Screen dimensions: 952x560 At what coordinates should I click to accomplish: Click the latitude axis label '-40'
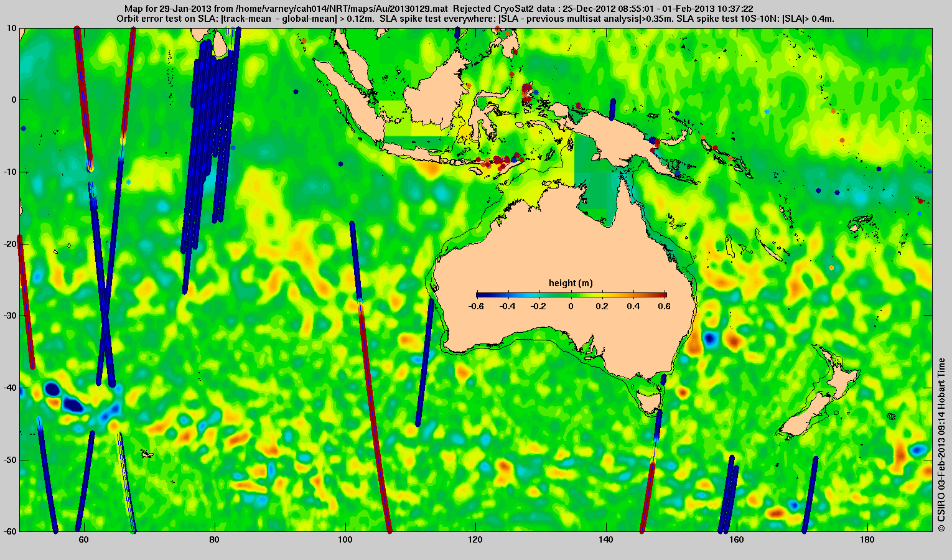pyautogui.click(x=11, y=388)
